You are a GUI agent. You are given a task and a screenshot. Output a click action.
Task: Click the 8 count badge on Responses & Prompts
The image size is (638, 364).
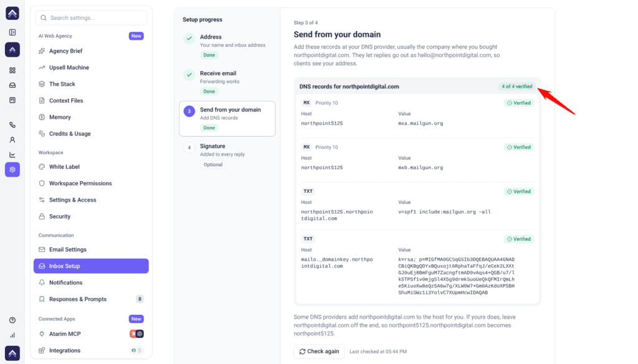140,299
